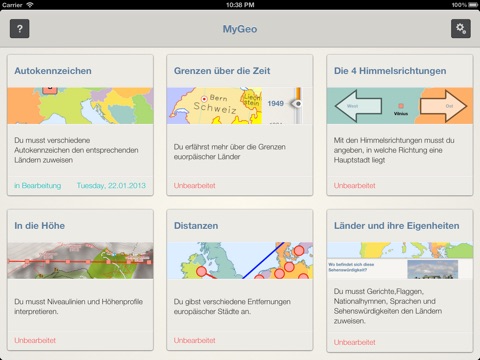This screenshot has height=360, width=480.
Task: Click the 1949 timeline slider handle
Action: pyautogui.click(x=297, y=104)
